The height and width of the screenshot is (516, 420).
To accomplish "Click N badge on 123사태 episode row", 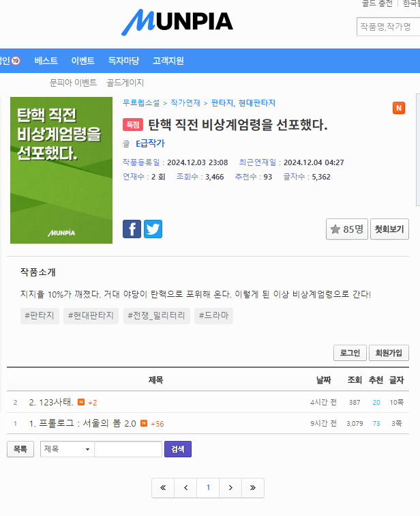I will (81, 402).
